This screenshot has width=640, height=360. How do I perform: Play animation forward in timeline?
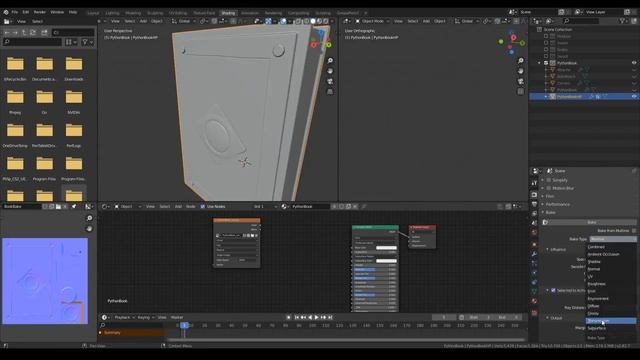point(316,317)
